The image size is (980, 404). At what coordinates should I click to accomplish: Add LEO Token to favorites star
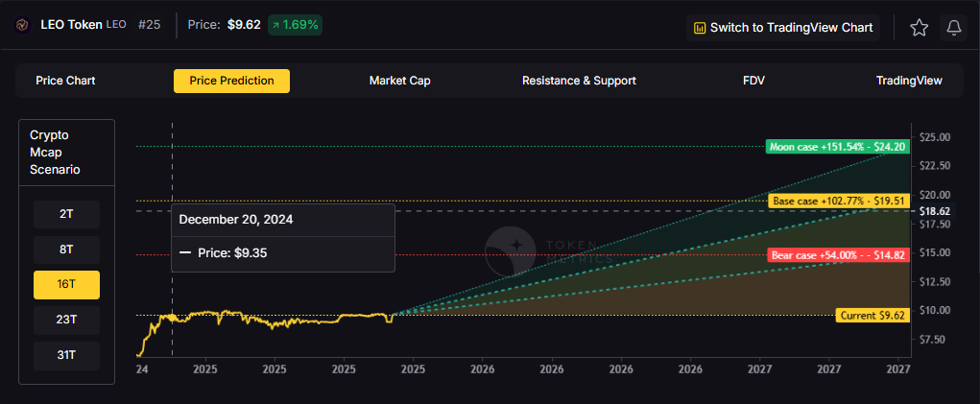(919, 28)
